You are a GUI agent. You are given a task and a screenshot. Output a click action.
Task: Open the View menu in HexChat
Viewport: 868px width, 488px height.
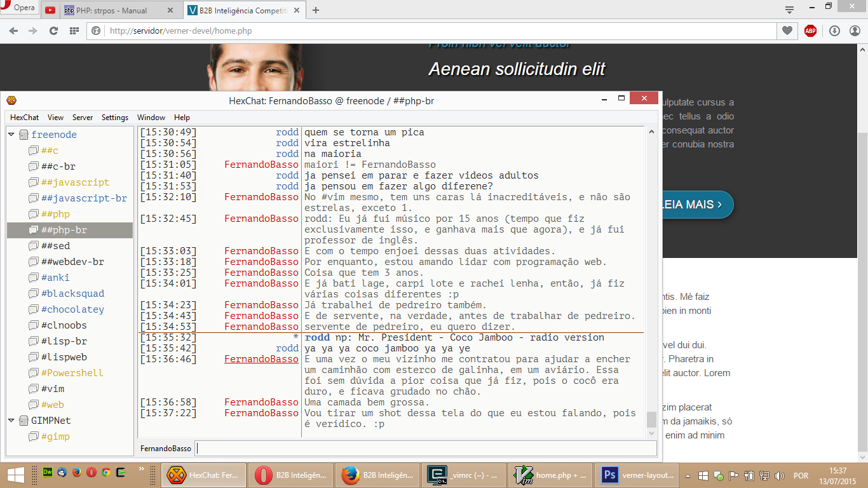point(55,118)
